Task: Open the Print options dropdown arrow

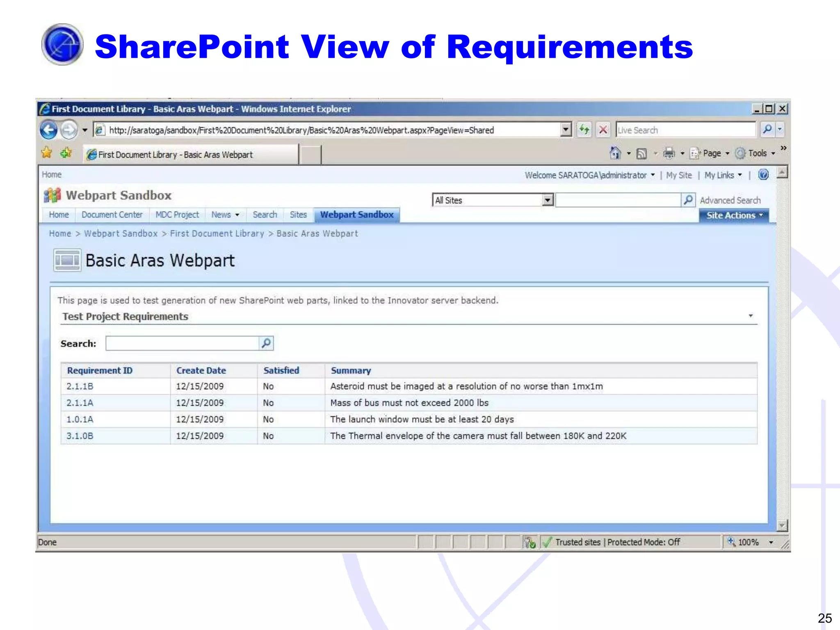Action: 682,153
